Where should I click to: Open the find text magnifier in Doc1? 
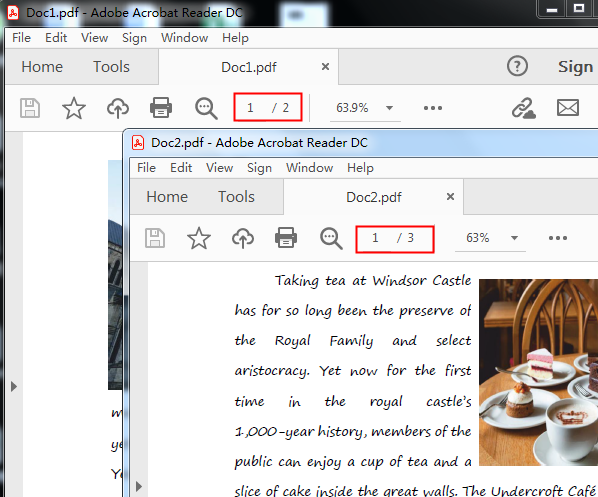point(206,108)
